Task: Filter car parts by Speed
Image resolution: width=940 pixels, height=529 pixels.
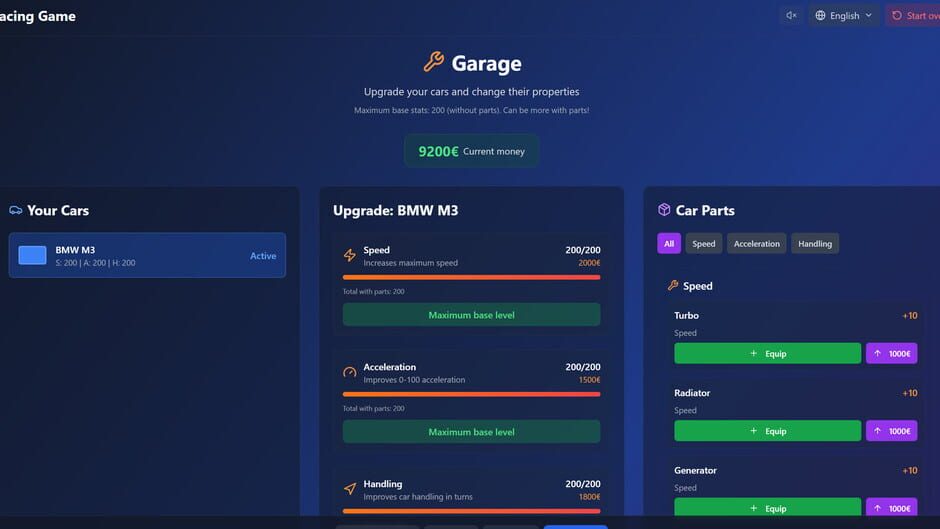Action: point(704,243)
